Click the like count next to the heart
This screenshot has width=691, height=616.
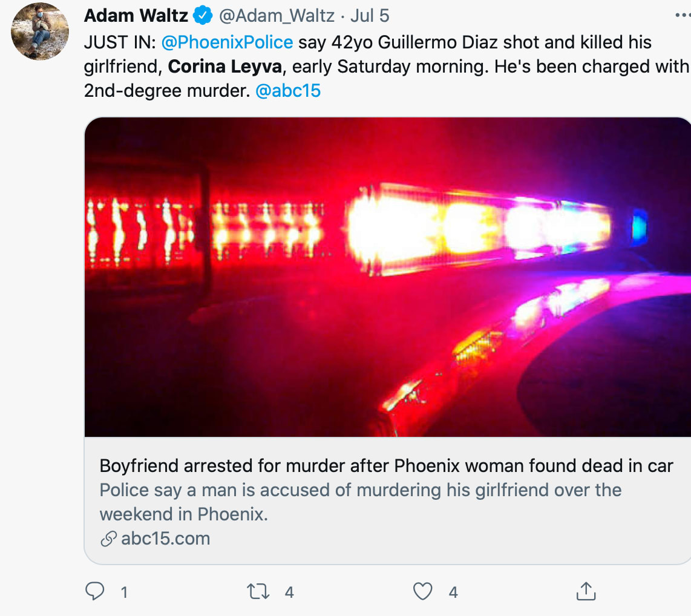click(x=453, y=592)
